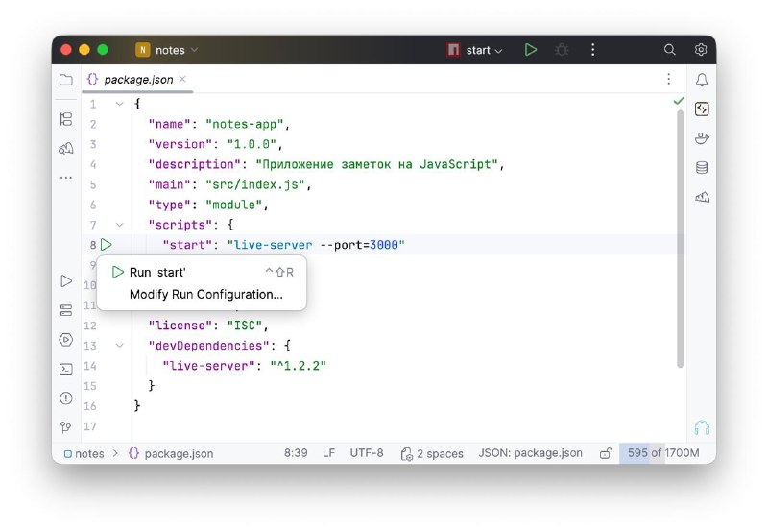Image resolution: width=768 pixels, height=532 pixels.
Task: Click the run gutter icon on line 8
Action: pyautogui.click(x=107, y=244)
